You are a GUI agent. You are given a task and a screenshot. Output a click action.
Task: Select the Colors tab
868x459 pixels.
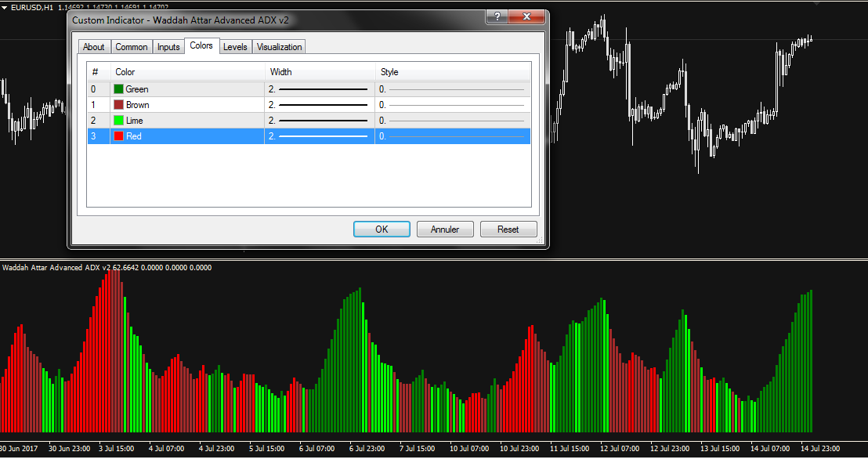pos(201,45)
